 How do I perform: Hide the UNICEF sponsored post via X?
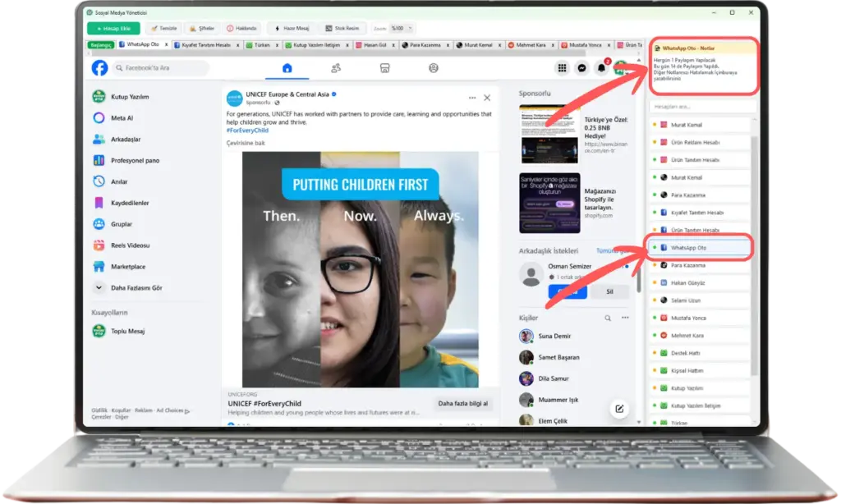point(487,98)
